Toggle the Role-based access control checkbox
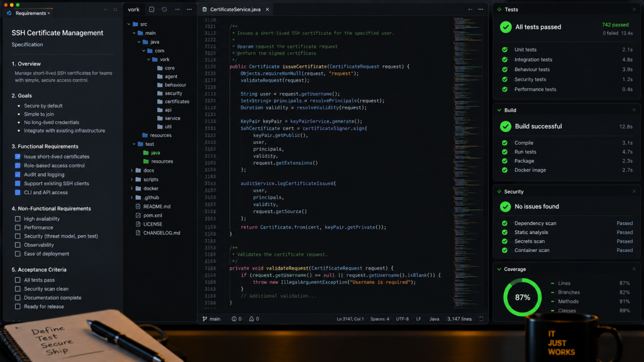Viewport: 644px width, 362px height. point(18,165)
